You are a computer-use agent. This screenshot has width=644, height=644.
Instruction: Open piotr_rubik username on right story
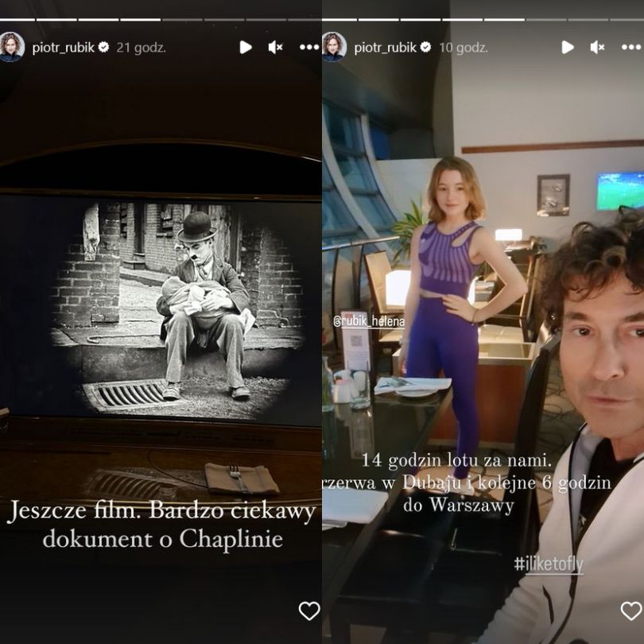click(386, 48)
